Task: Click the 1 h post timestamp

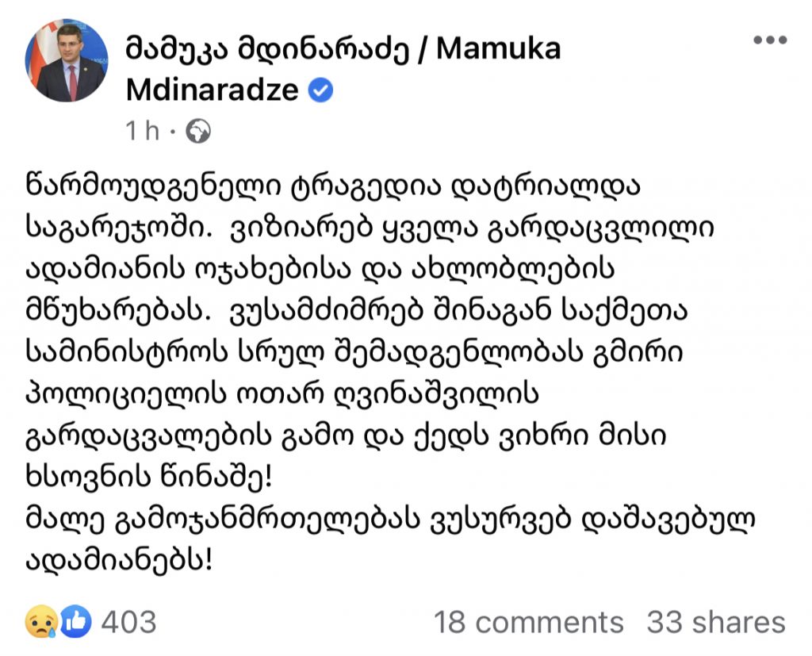Action: point(143,131)
